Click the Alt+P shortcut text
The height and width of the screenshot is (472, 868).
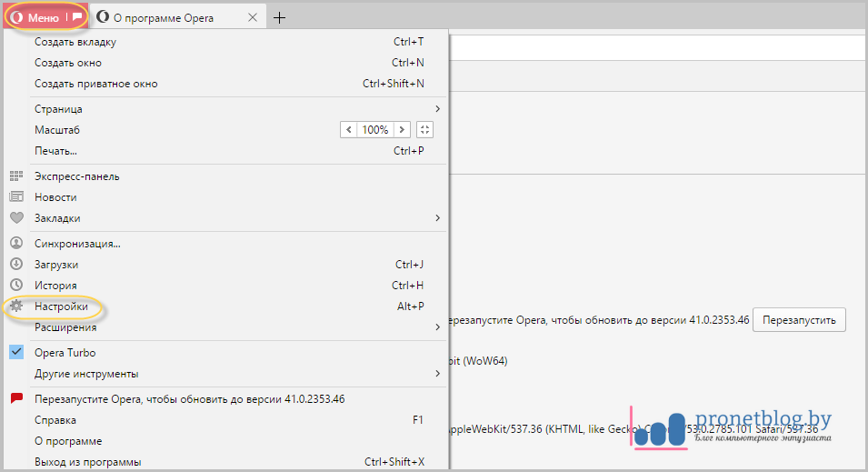[x=410, y=306]
